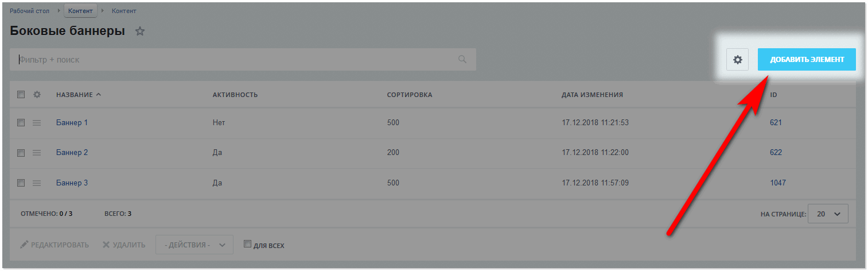868x271 pixels.
Task: Star the Боковые баннеры page as favorite
Action: [x=140, y=32]
